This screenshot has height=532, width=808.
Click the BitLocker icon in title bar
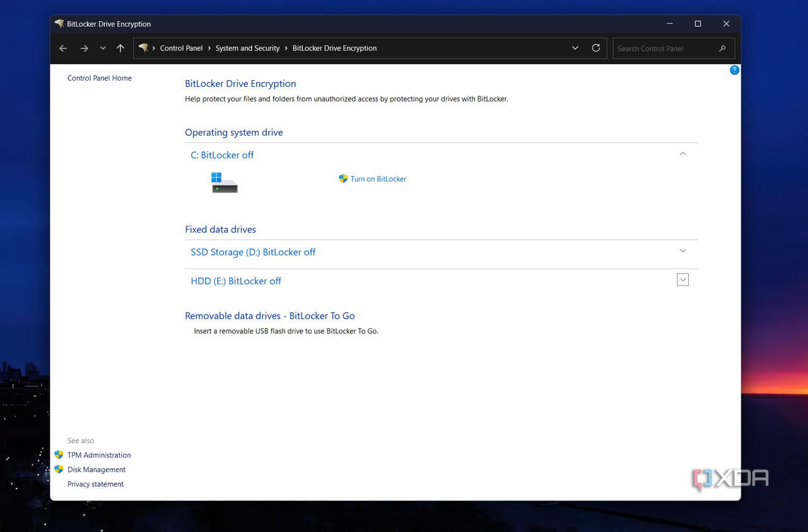point(59,24)
